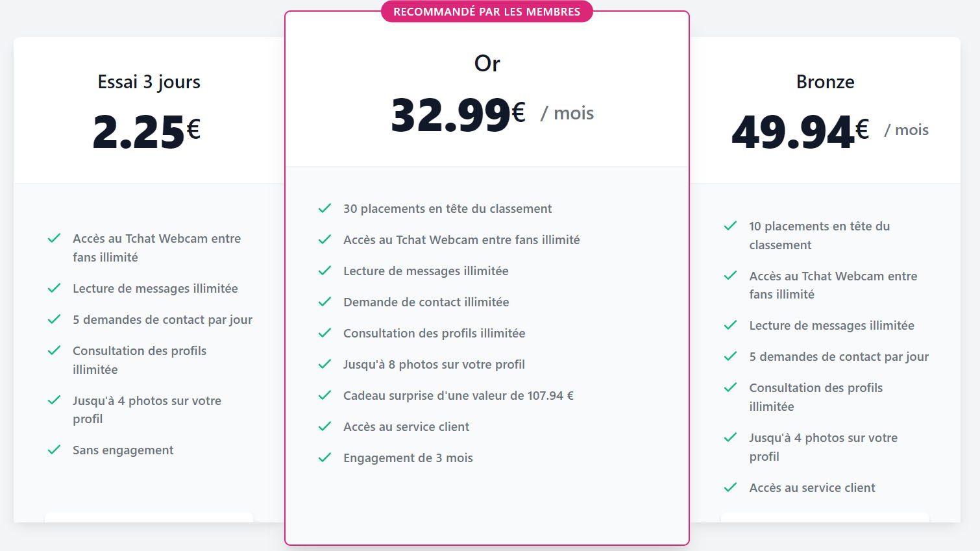Viewport: 980px width, 551px height.
Task: Click the checkmark beside '10 placements en tête du classement'
Action: click(x=730, y=226)
